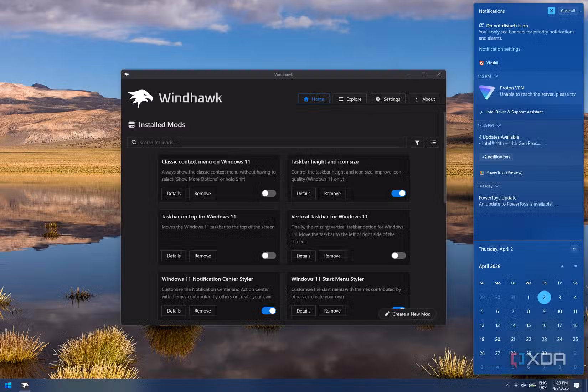The width and height of the screenshot is (588, 392).
Task: Collapse the calendar with the chevron button
Action: point(574,249)
